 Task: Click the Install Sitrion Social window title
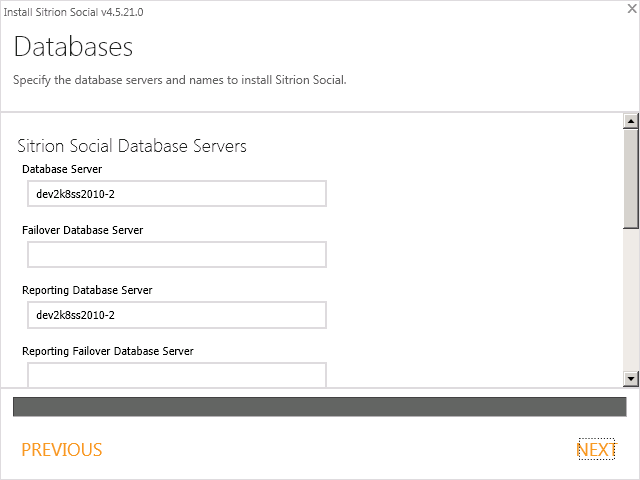[74, 10]
